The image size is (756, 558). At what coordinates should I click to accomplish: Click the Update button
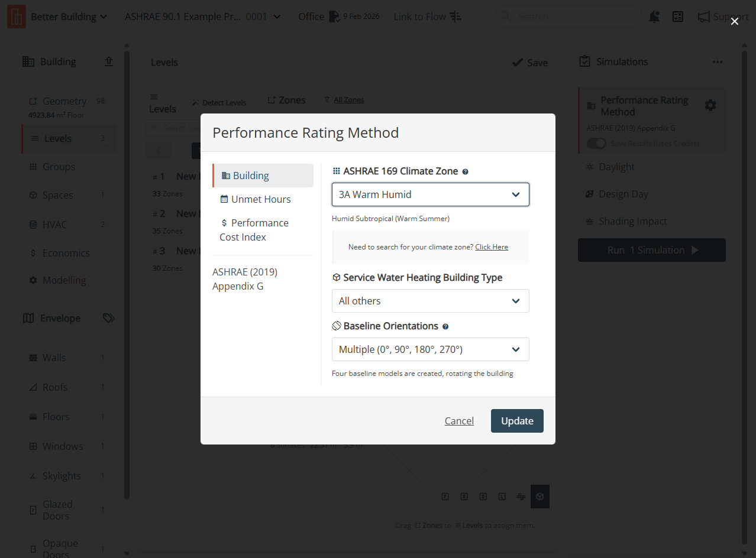coord(517,421)
